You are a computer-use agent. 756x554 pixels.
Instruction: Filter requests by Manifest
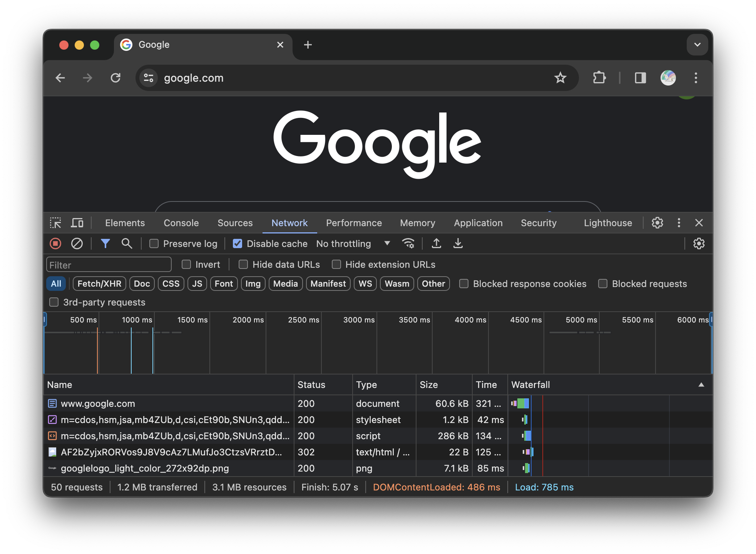coord(328,284)
